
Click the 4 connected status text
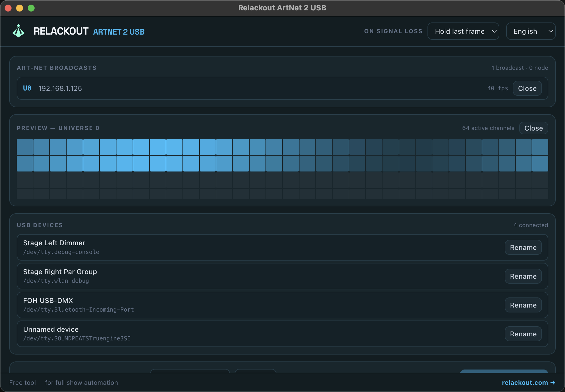point(531,225)
